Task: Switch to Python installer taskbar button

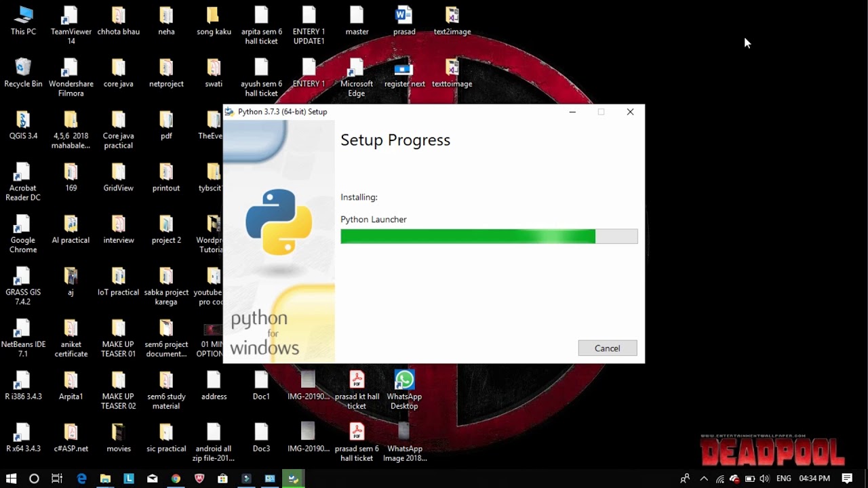Action: (293, 479)
